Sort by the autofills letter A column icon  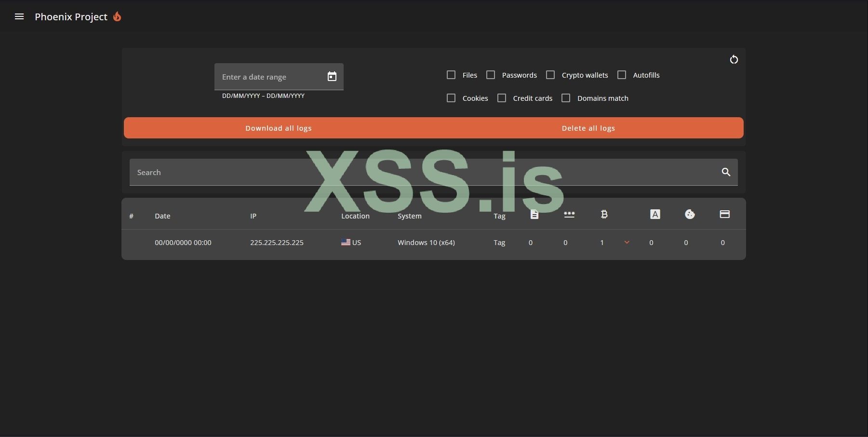point(655,215)
